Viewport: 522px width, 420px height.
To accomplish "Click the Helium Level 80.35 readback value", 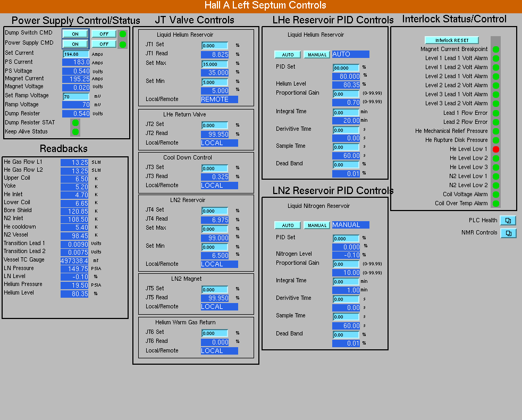I will (74, 294).
